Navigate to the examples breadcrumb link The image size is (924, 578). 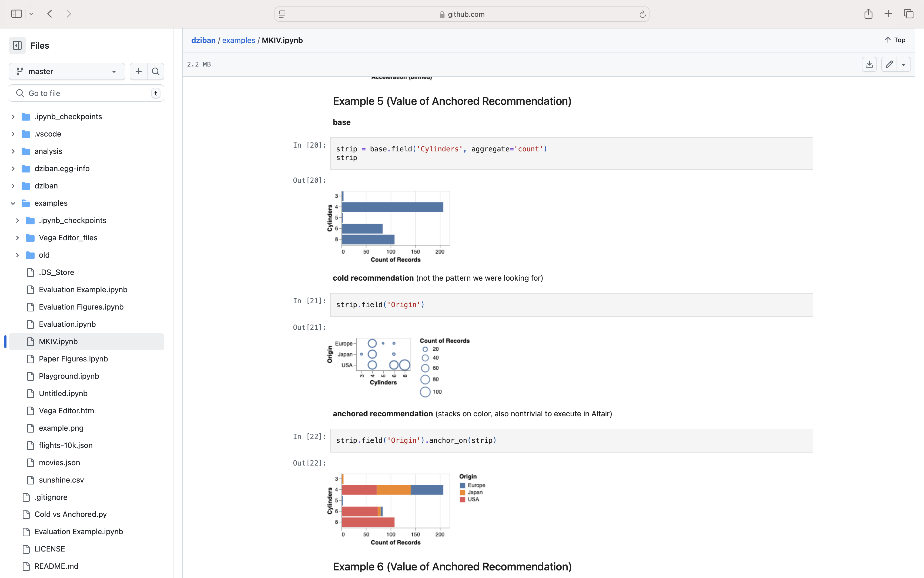tap(238, 40)
